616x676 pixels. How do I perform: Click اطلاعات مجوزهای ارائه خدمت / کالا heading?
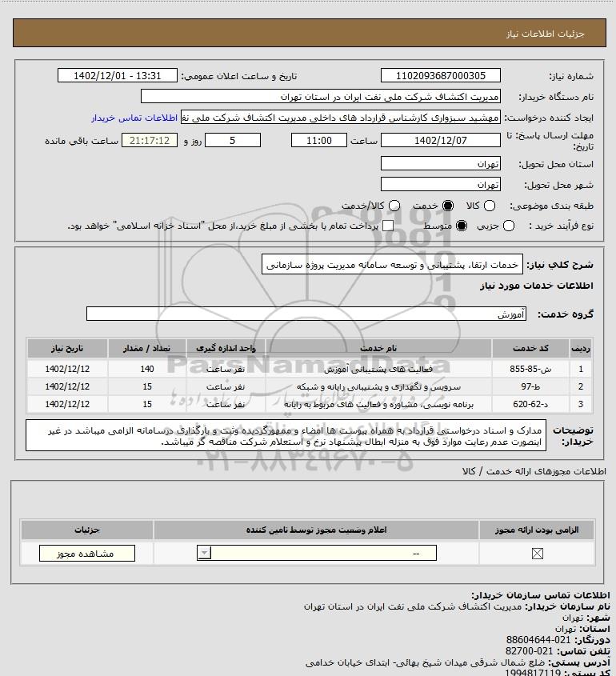point(534,471)
